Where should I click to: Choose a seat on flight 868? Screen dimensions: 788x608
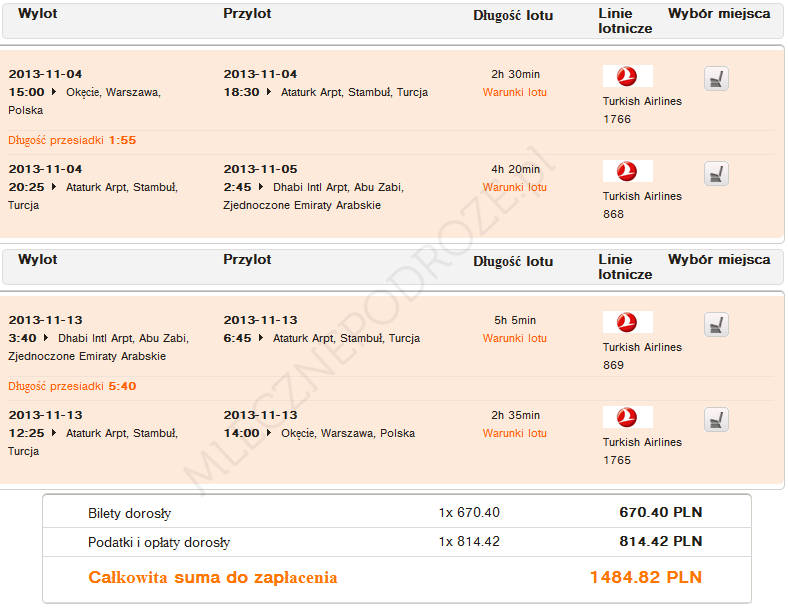coord(716,174)
